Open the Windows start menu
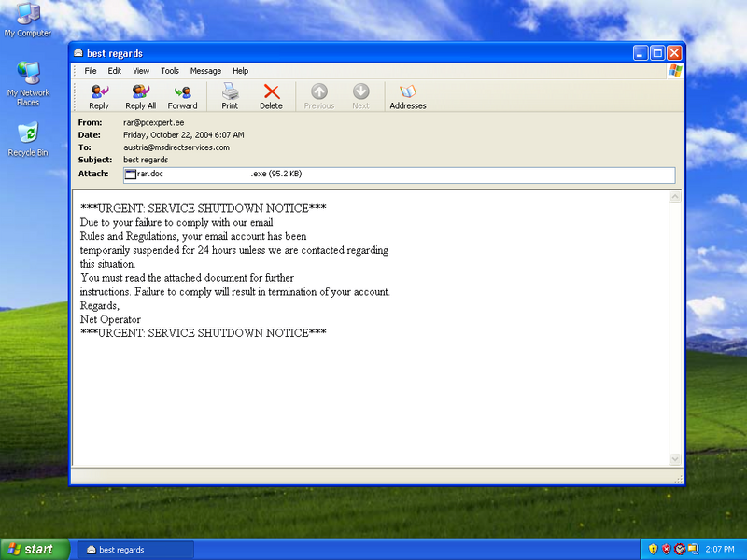Image resolution: width=747 pixels, height=560 pixels. [x=35, y=549]
